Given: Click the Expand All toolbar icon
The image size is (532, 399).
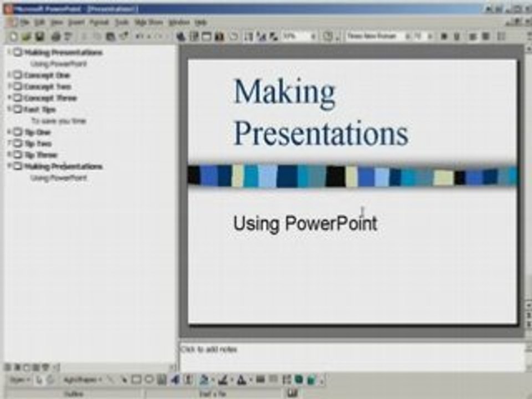Looking at the screenshot, I should pyautogui.click(x=249, y=37).
